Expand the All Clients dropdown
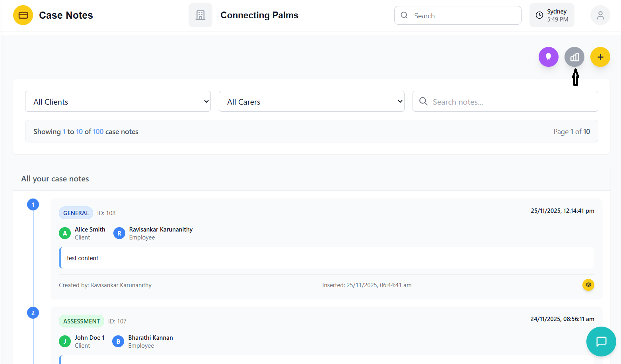This screenshot has height=364, width=621. pyautogui.click(x=118, y=101)
